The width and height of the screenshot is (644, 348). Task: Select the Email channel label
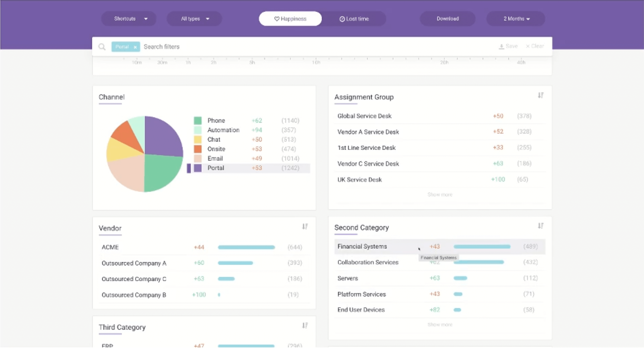215,158
